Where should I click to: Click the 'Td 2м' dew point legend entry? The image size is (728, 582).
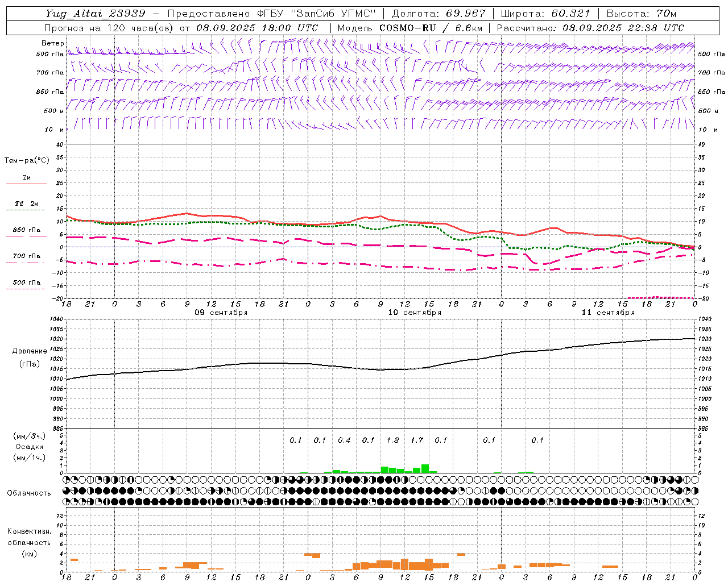(26, 203)
